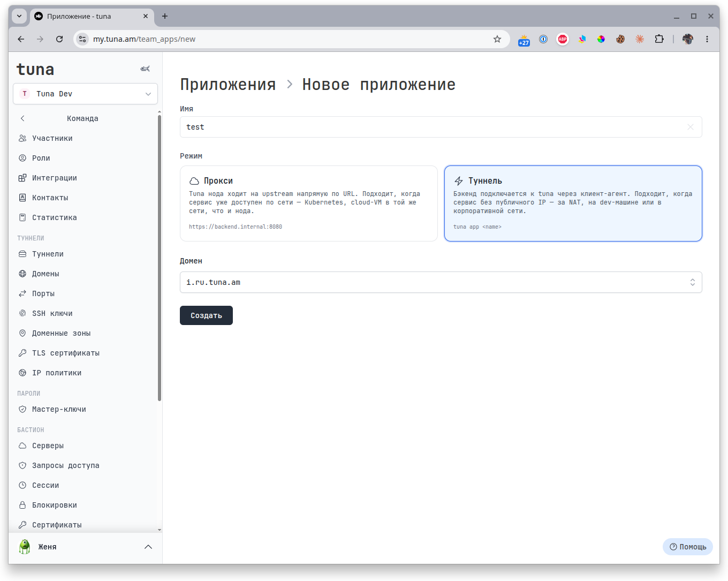728x581 pixels.
Task: Click the site info icon in address bar
Action: point(82,39)
